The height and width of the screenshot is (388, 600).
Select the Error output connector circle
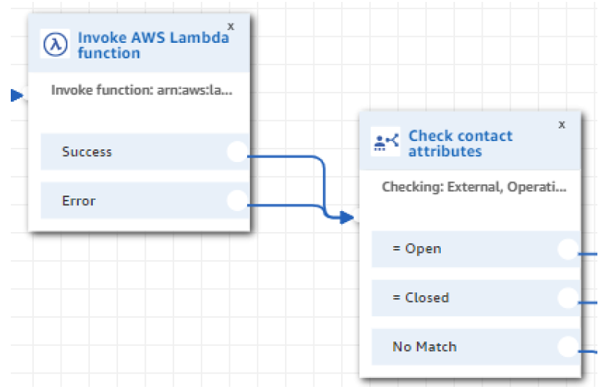click(237, 201)
